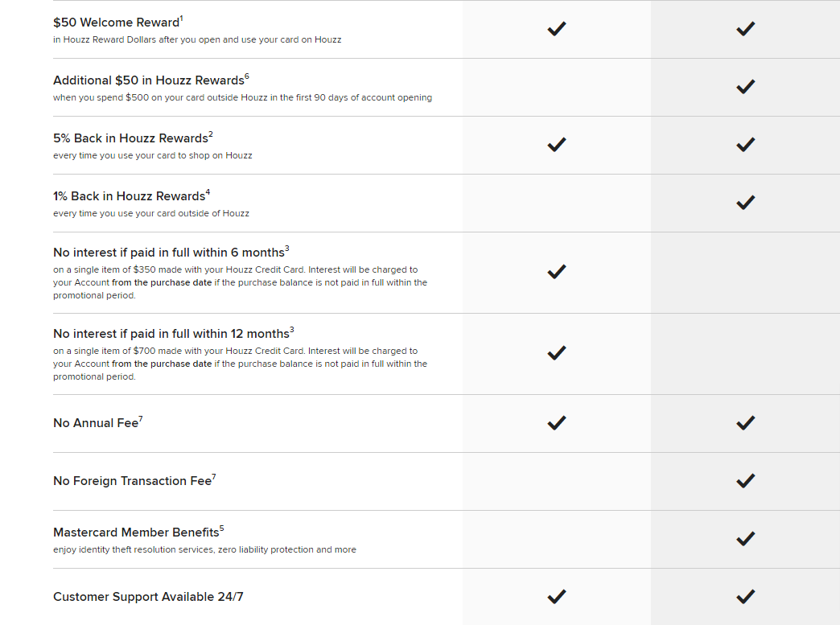The height and width of the screenshot is (625, 840).
Task: Click the $50 Welcome Reward heading
Action: click(116, 23)
